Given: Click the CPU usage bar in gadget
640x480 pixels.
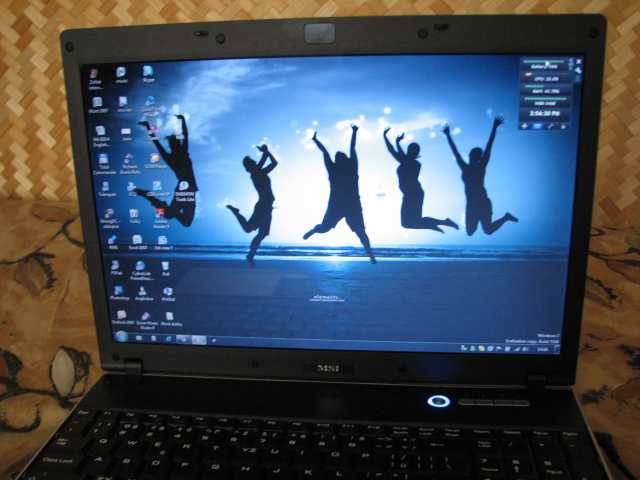Looking at the screenshot, I should pos(544,78).
